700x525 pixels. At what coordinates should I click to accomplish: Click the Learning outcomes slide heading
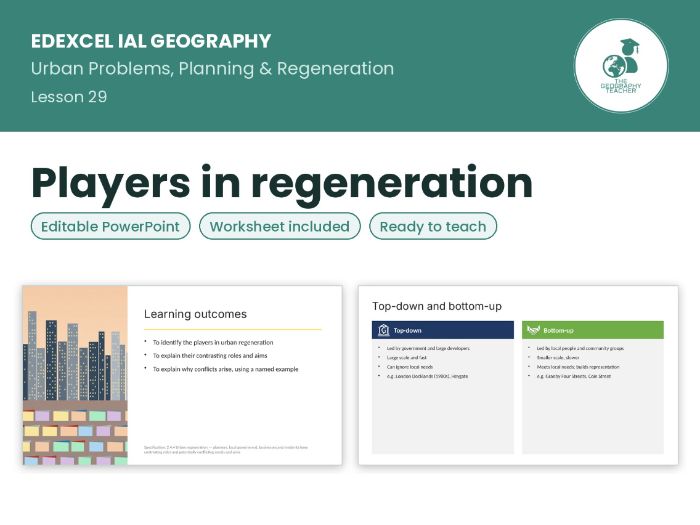tap(195, 314)
